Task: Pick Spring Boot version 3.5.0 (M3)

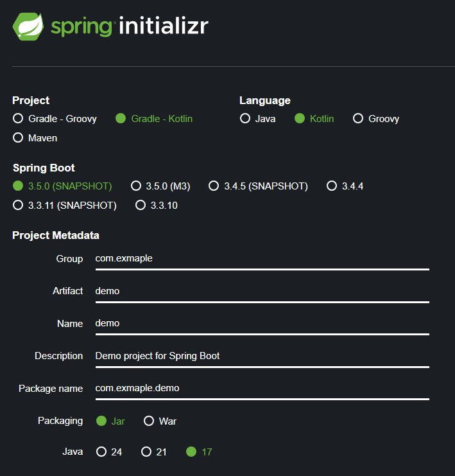Action: tap(160, 186)
